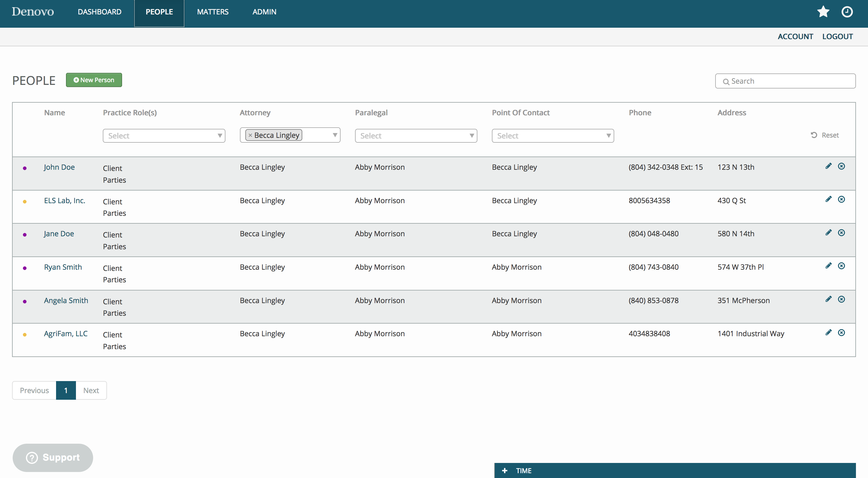The image size is (868, 478).
Task: Expand the TIME panel plus icon
Action: (x=505, y=470)
